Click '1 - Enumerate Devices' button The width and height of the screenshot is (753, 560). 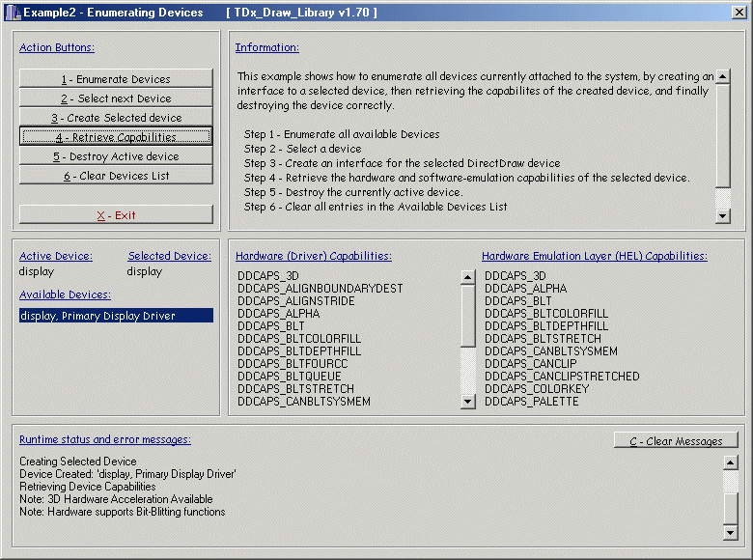(x=116, y=79)
